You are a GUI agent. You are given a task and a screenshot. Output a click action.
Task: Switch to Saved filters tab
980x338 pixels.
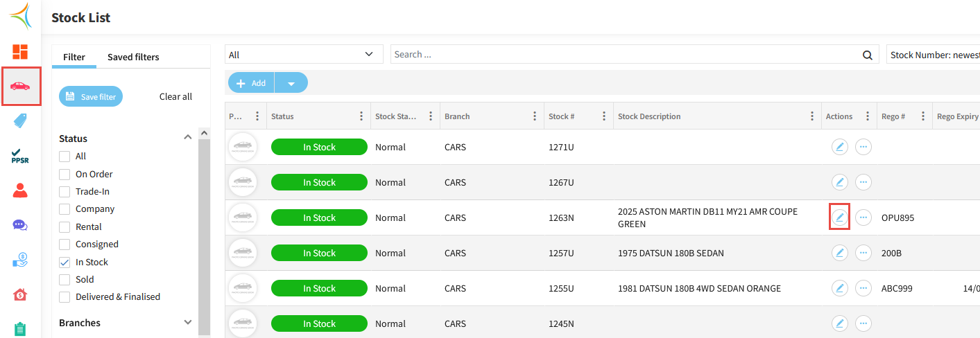point(133,57)
